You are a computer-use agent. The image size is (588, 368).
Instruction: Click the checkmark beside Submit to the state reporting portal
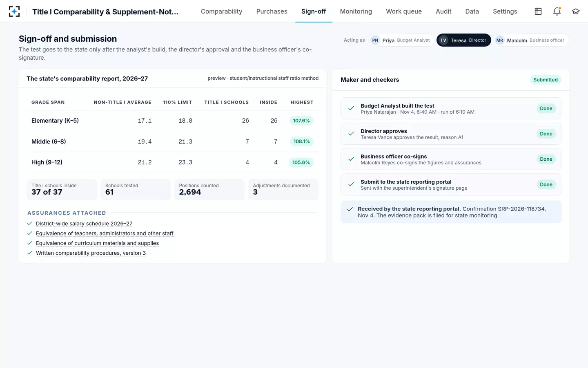coord(351,184)
